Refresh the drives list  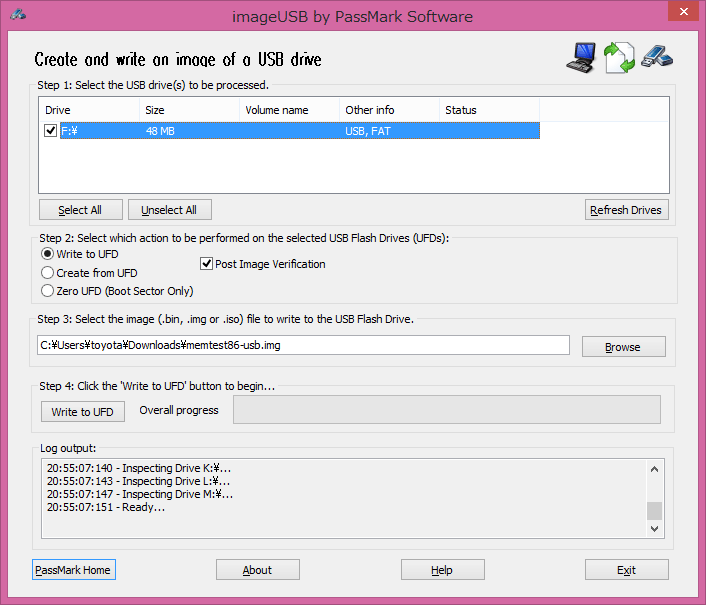[x=627, y=210]
